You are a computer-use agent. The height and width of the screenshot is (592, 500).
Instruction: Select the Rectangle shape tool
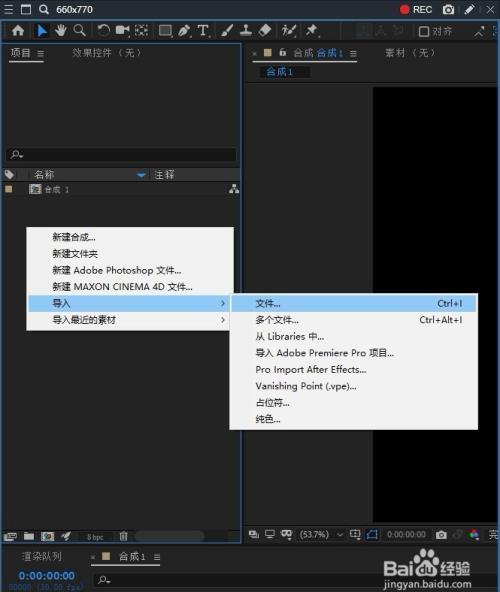165,31
